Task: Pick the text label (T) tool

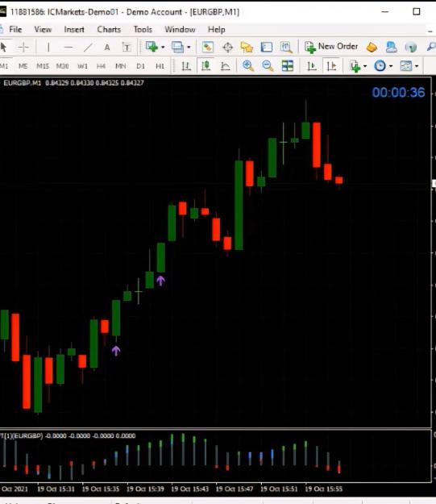Action: pyautogui.click(x=127, y=48)
